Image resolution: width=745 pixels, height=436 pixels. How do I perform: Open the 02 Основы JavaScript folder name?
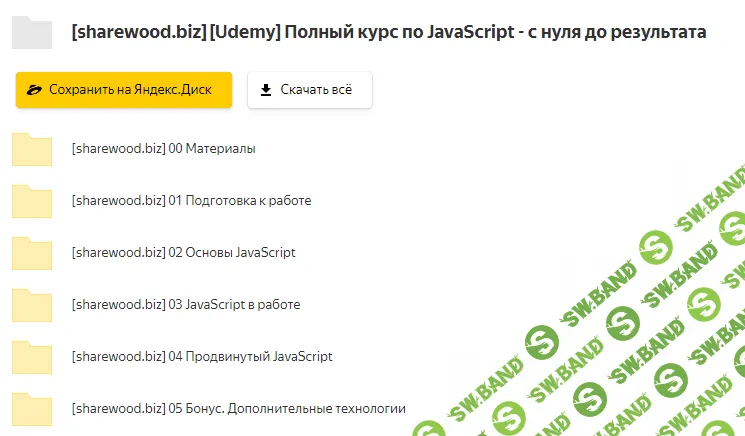point(183,253)
